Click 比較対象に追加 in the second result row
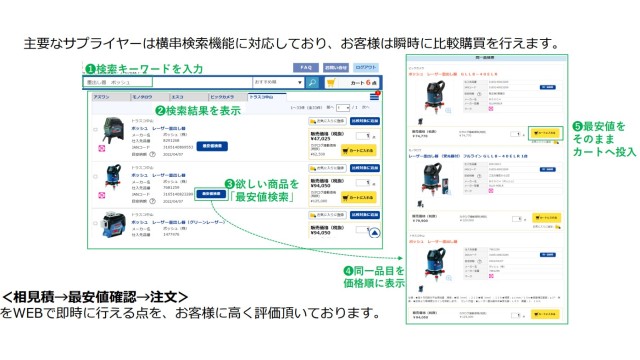640x360 pixels. tap(365, 168)
